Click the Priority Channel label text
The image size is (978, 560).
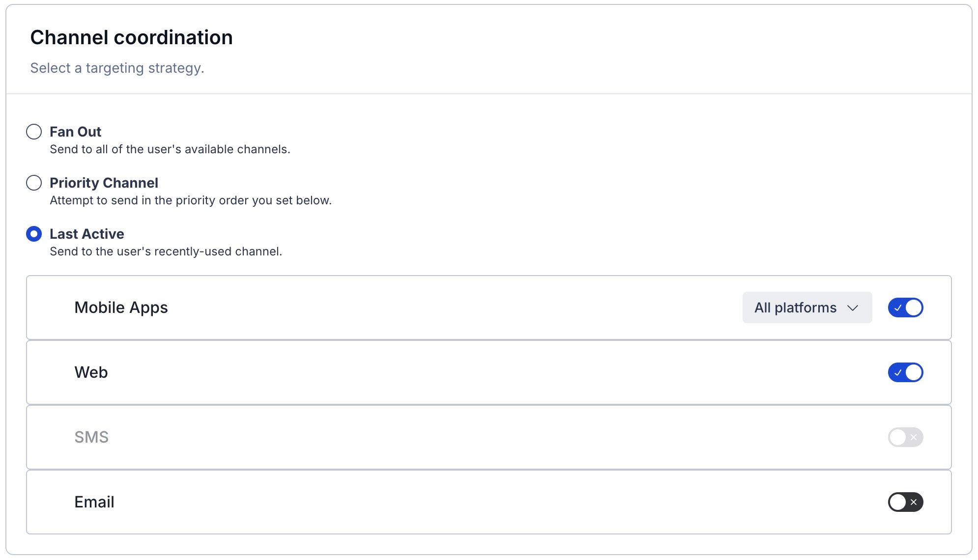point(104,183)
